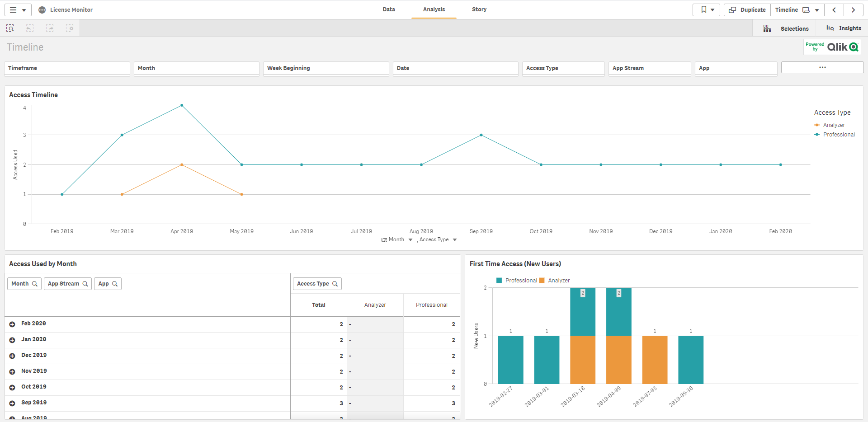868x422 pixels.
Task: Open the selections tool grid icon
Action: (x=767, y=28)
